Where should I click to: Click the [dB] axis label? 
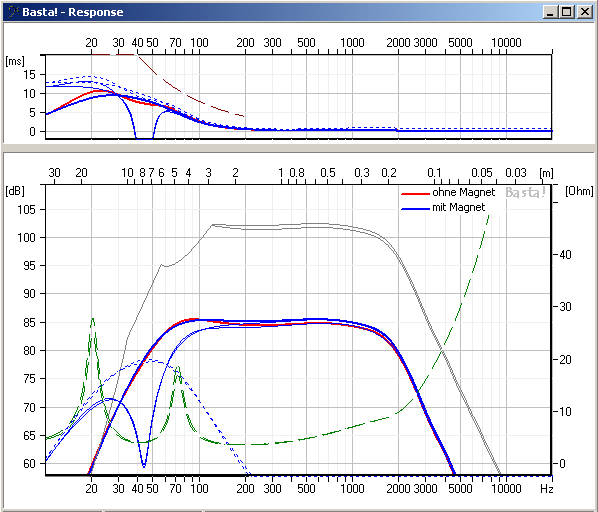(x=15, y=190)
